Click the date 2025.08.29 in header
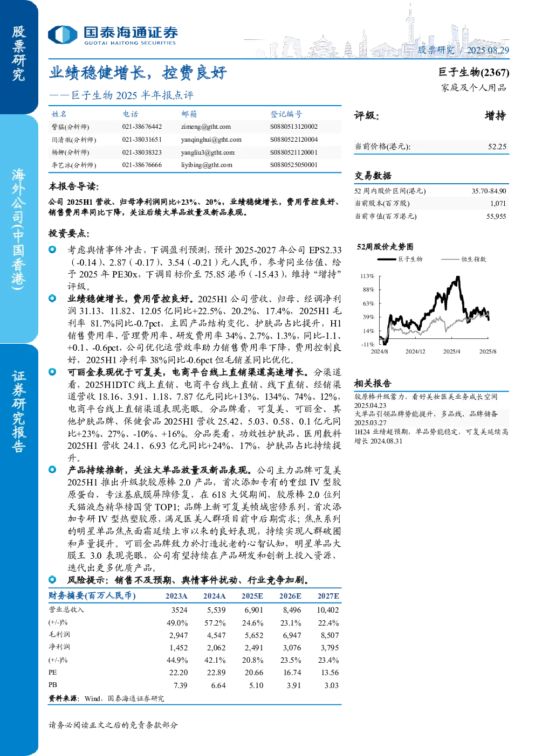Viewport: 535px width, 756px height. tap(488, 50)
